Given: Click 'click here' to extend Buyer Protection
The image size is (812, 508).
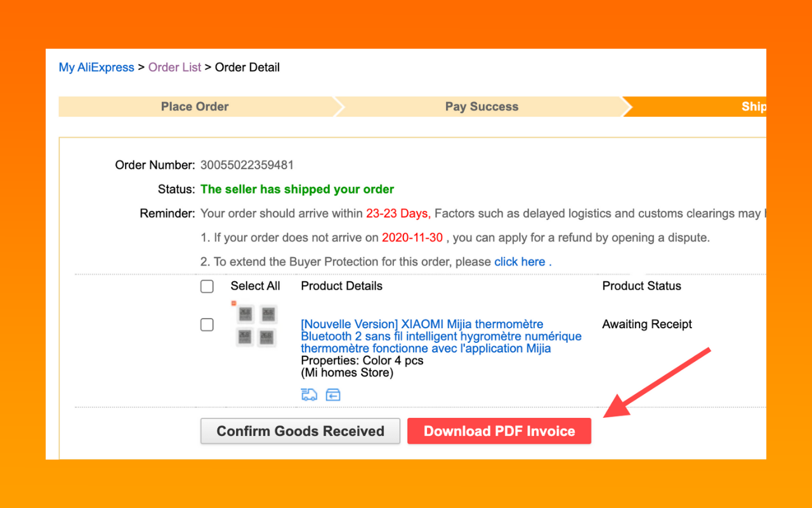Looking at the screenshot, I should point(520,262).
